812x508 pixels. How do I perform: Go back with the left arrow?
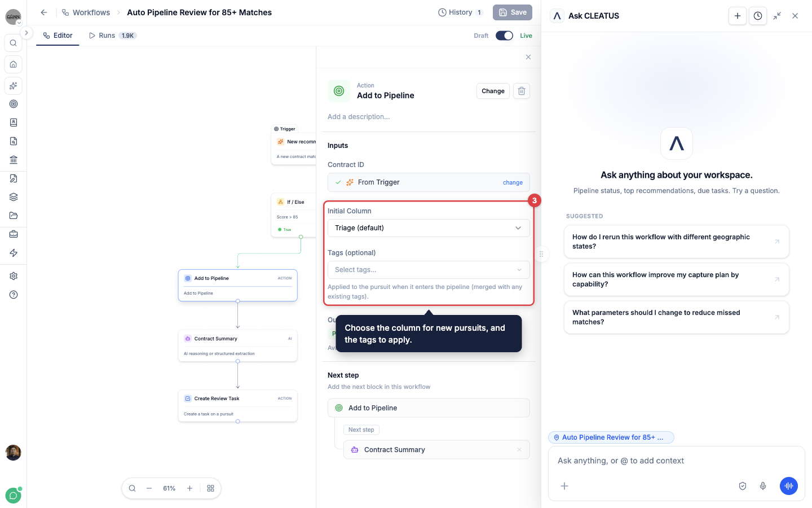(44, 12)
